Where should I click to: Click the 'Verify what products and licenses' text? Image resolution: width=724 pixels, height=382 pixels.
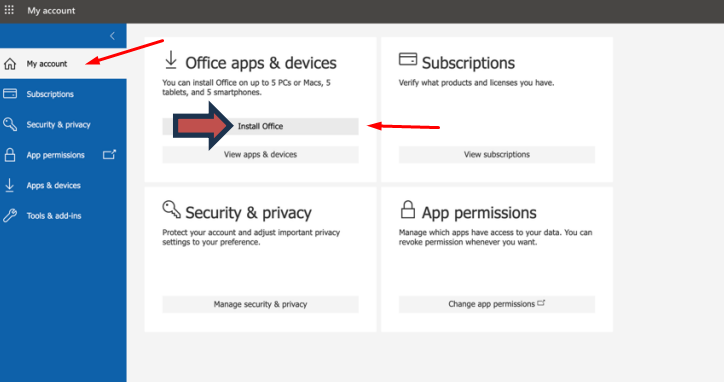click(476, 83)
